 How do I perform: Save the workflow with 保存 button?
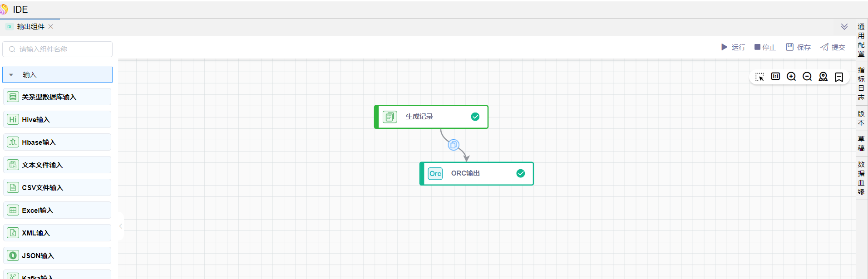click(x=798, y=47)
